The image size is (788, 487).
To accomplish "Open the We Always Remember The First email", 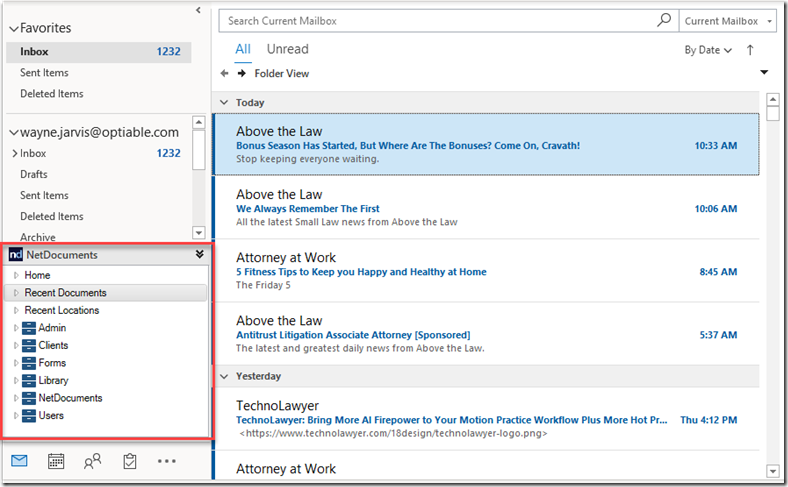I will pyautogui.click(x=486, y=208).
